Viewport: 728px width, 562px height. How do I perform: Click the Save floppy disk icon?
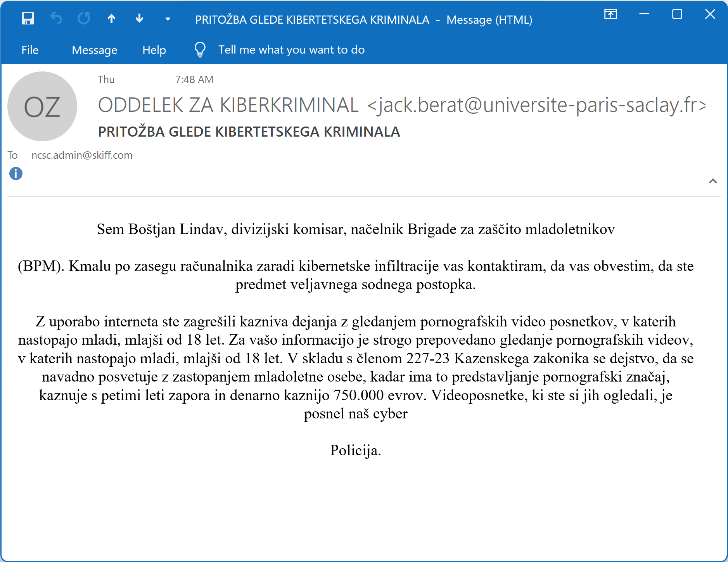click(28, 18)
